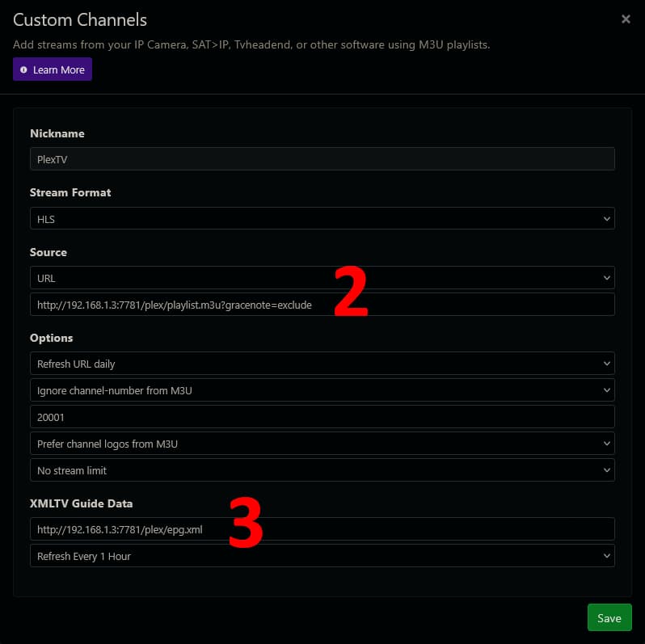
Task: Open the Learn More link
Action: (58, 70)
